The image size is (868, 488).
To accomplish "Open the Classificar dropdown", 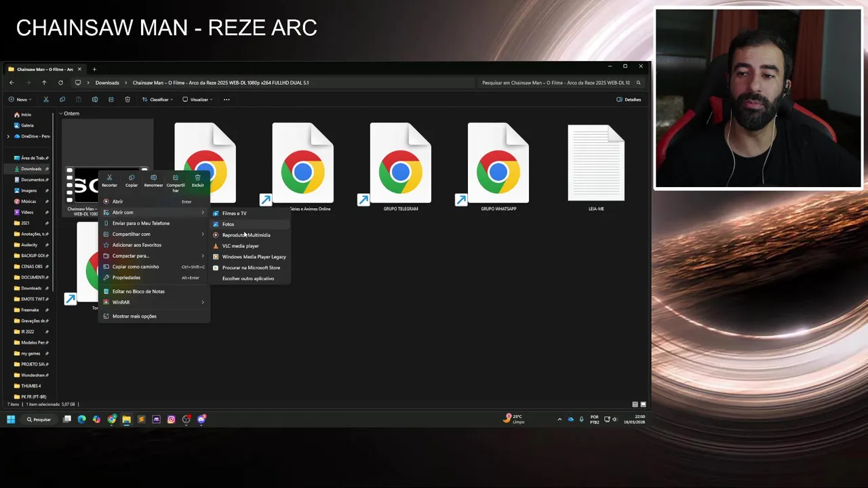I will coord(157,100).
